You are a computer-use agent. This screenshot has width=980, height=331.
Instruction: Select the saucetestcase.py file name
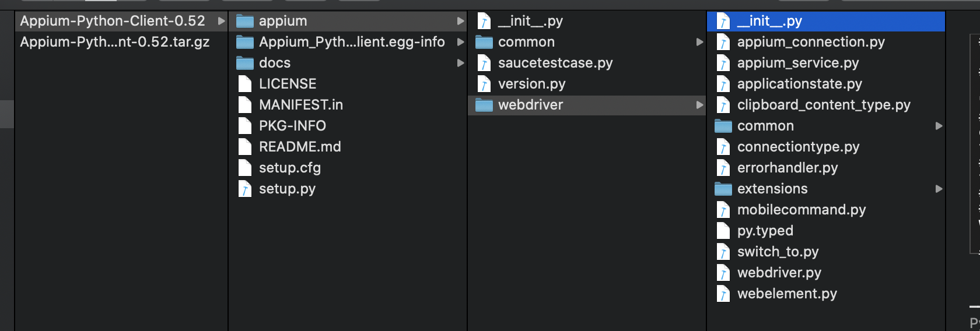click(555, 63)
